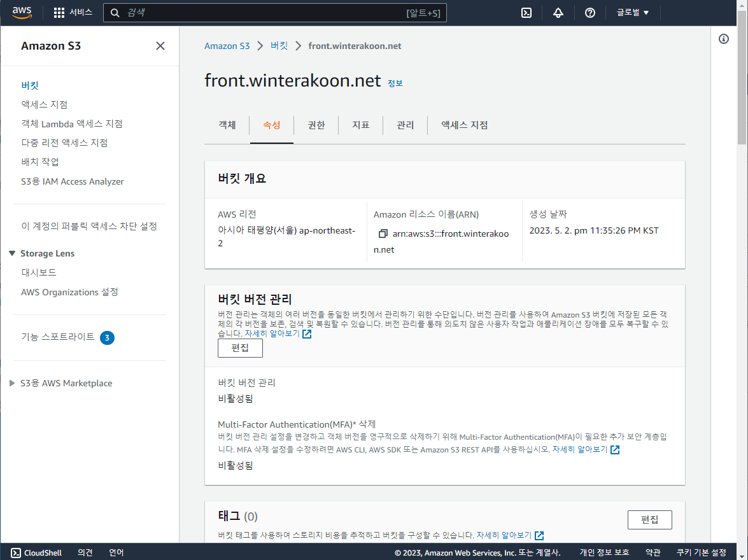Open 쿠키 기본 설정 footer link

click(702, 552)
